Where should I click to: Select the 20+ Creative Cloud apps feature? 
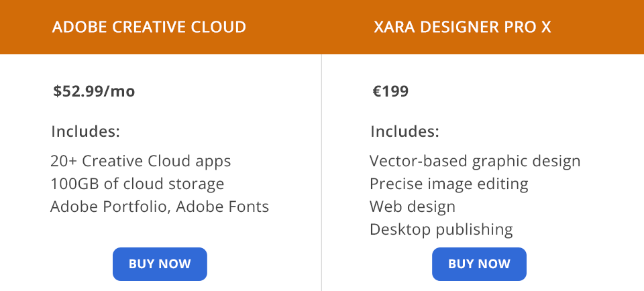coord(140,162)
